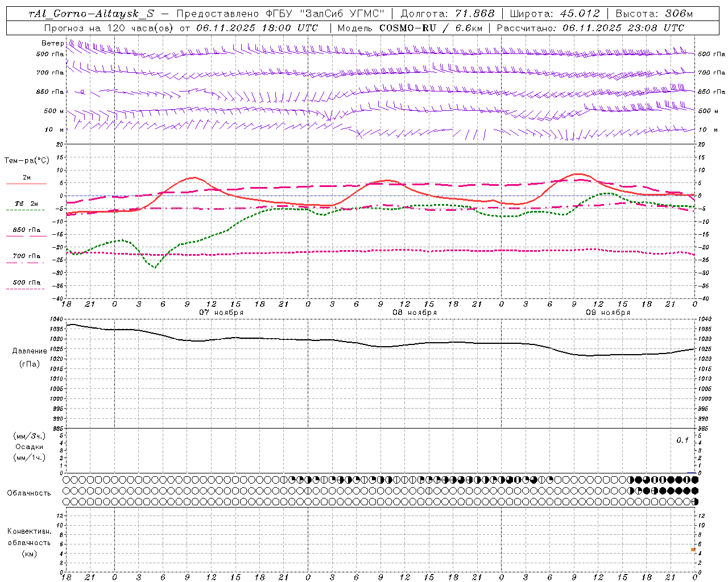Click the Модель COSMO-RU / 6.6км text
This screenshot has height=582, width=728.
409,28
